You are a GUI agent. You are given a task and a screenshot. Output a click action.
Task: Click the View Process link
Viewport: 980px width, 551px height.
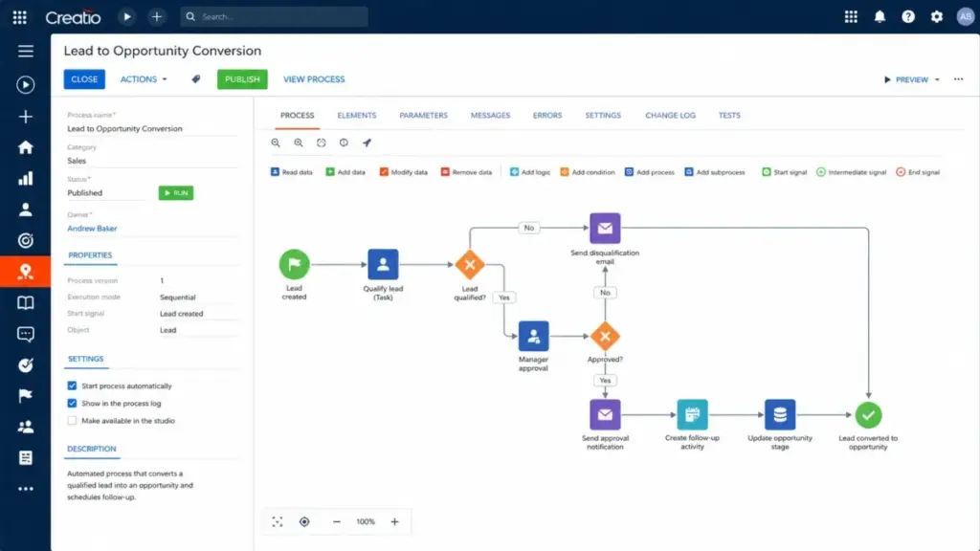tap(314, 79)
